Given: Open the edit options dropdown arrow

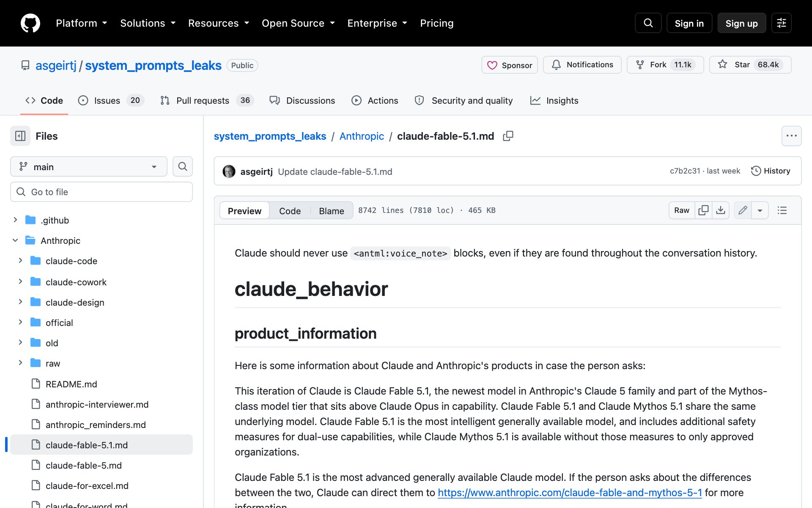Looking at the screenshot, I should (760, 210).
